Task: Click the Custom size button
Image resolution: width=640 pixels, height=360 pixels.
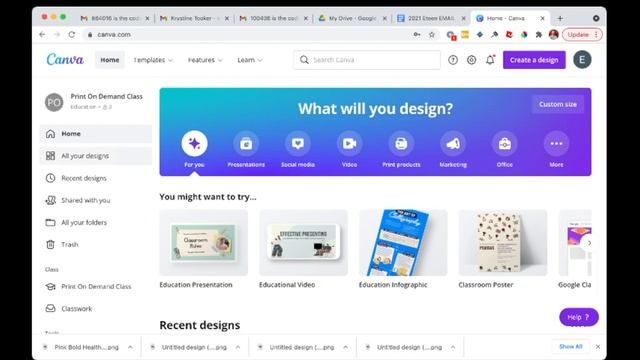Action: coord(558,104)
